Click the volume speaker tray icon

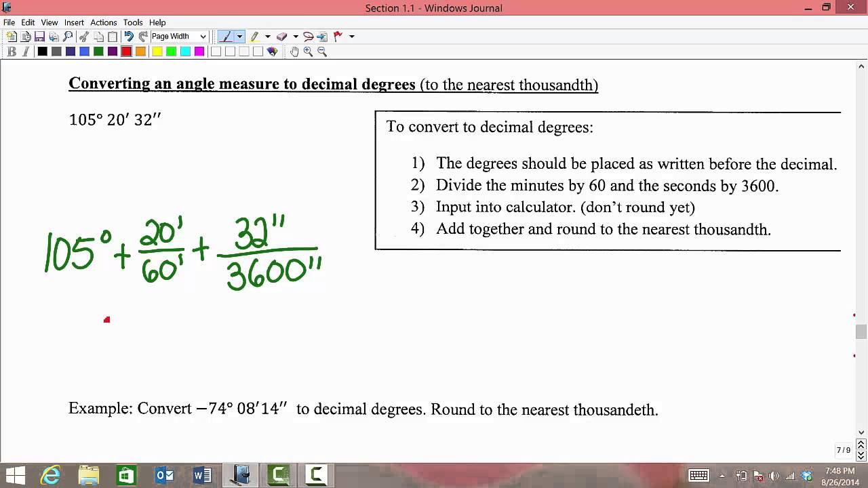pyautogui.click(x=774, y=476)
